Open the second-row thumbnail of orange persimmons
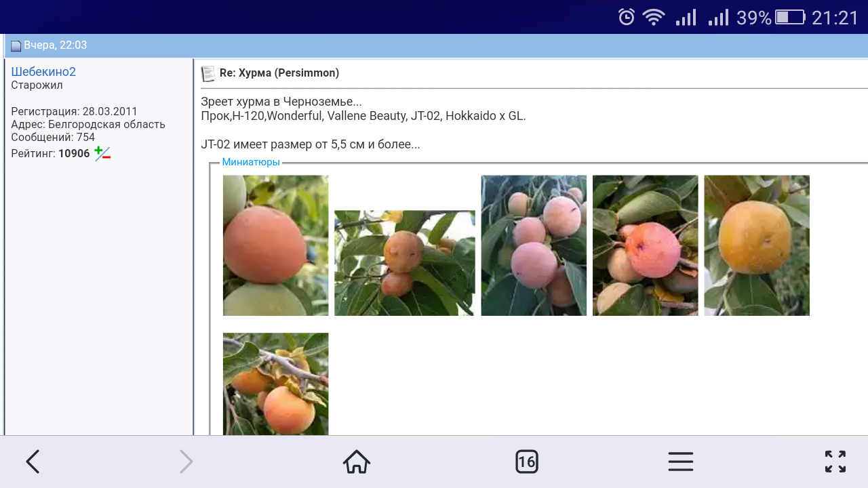Screen dimensions: 868x488 coord(275,384)
